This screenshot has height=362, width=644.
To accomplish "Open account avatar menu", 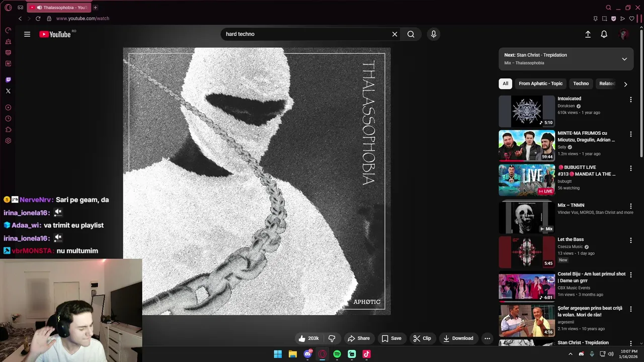I will pos(624,34).
